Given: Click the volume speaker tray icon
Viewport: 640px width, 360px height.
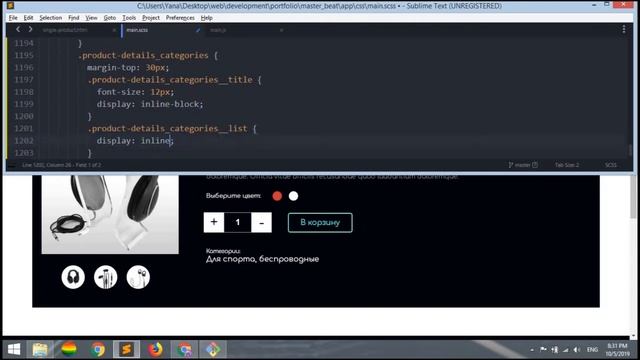Looking at the screenshot, I should (576, 350).
